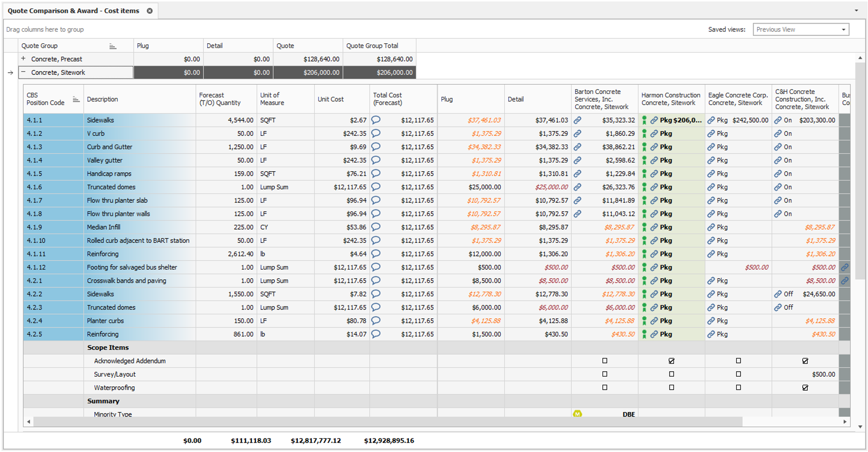Open the Saved views dropdown
868x452 pixels.
point(843,30)
